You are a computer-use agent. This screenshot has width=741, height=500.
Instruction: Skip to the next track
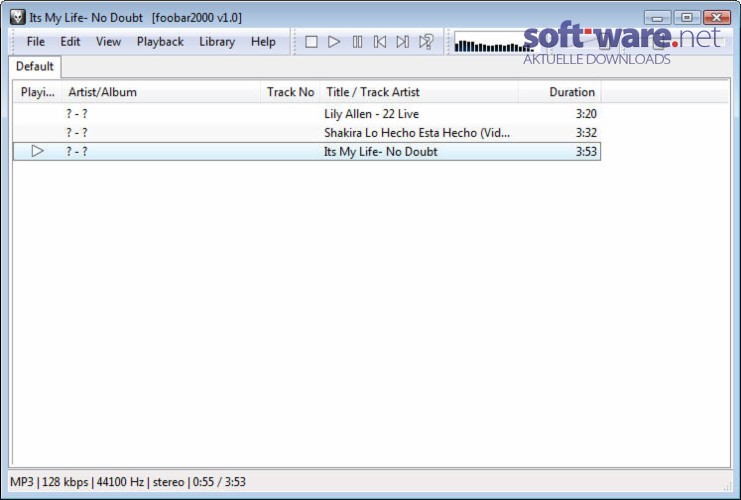(403, 42)
